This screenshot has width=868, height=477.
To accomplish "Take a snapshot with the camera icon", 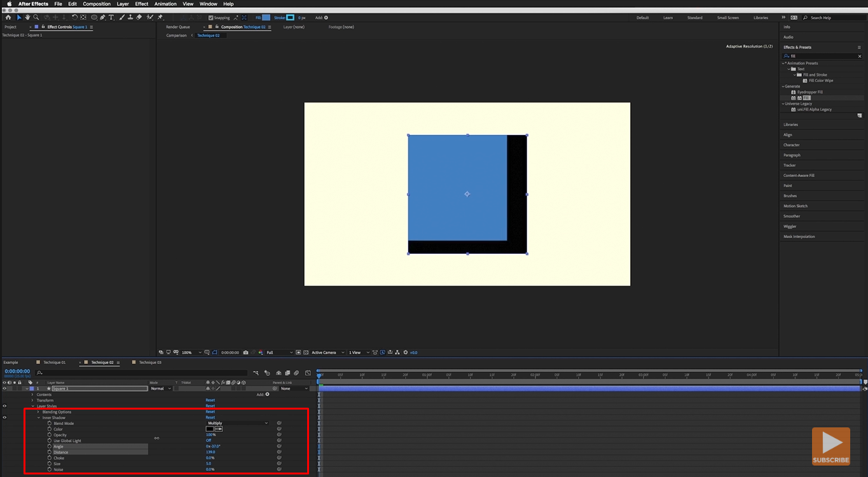I will 245,352.
